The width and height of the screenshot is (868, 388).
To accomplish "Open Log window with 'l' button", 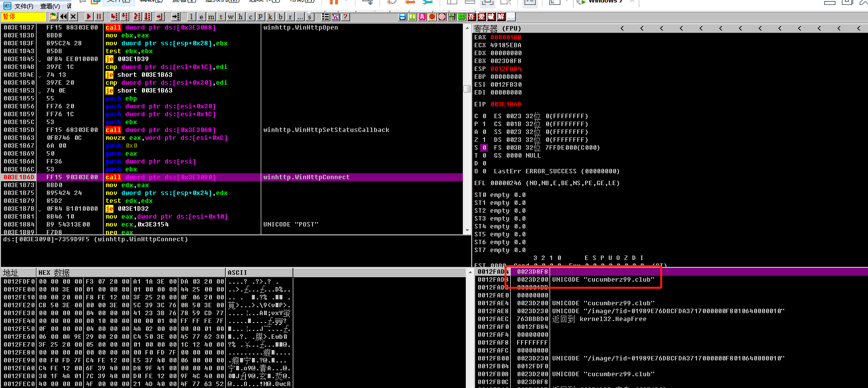I will point(191,17).
